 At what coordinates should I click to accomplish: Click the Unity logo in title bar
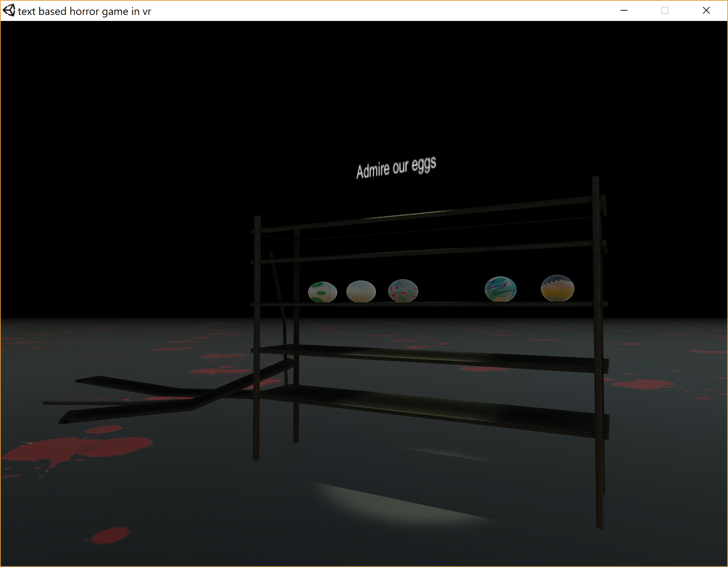[9, 11]
